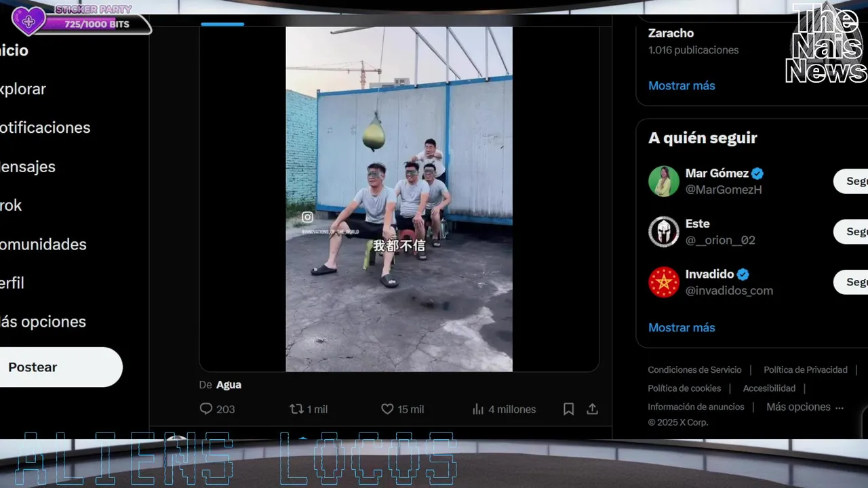Viewport: 868px width, 488px height.
Task: Click the @__orion_02 handle
Action: click(720, 240)
